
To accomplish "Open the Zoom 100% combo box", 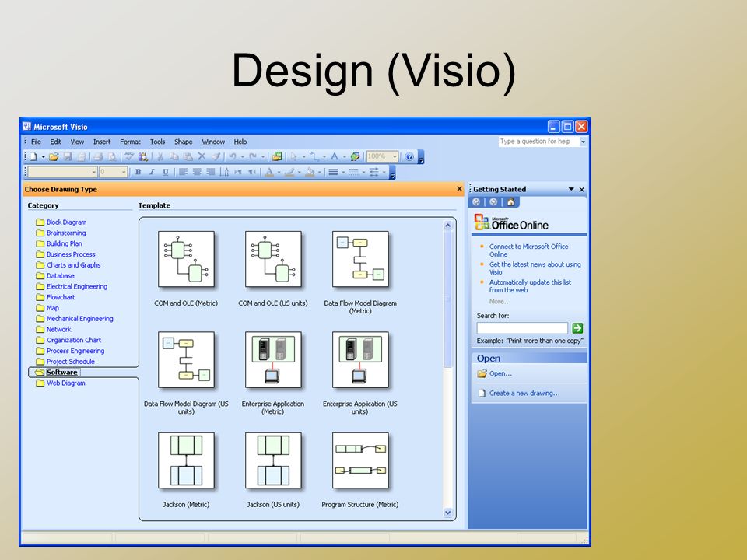I will pyautogui.click(x=382, y=156).
